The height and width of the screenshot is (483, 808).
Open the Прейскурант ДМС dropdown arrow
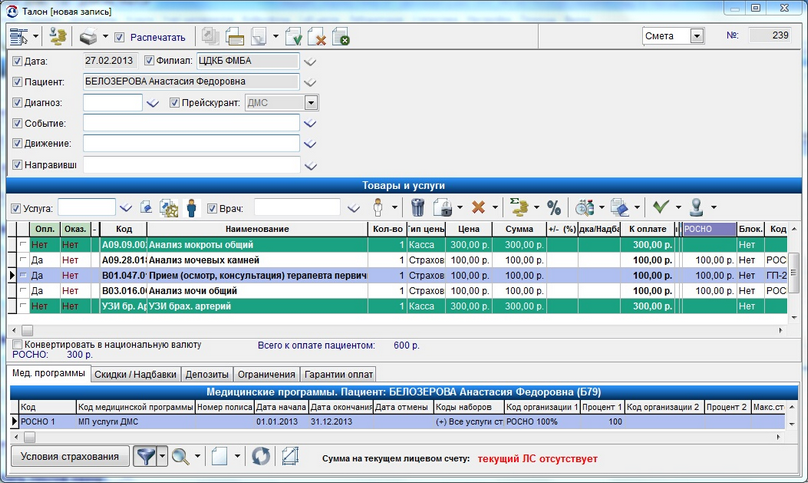tap(311, 103)
